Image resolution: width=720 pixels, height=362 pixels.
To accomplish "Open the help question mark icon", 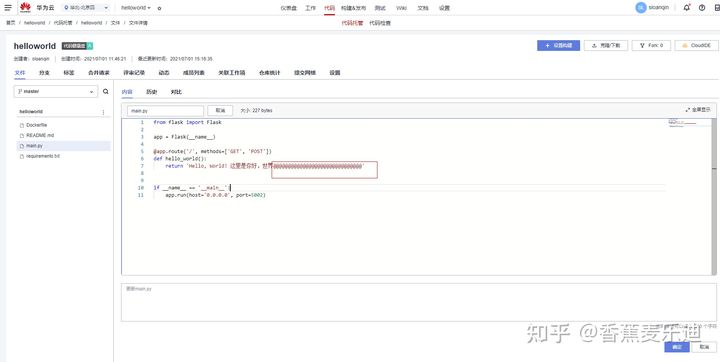I will (702, 8).
